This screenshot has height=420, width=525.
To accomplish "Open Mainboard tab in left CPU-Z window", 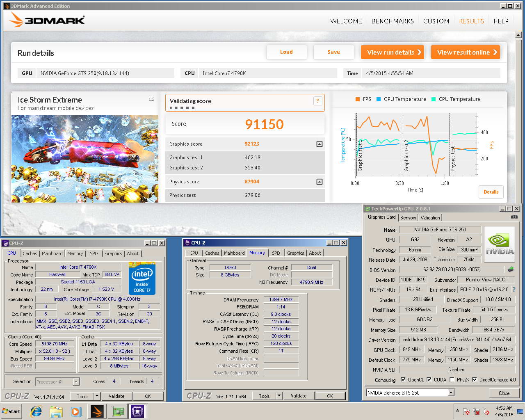I will pos(52,253).
